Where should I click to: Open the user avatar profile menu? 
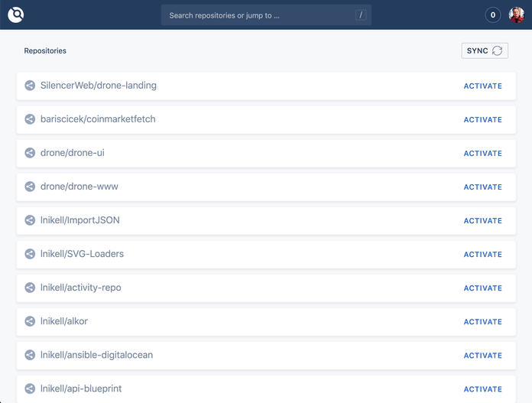[x=516, y=15]
